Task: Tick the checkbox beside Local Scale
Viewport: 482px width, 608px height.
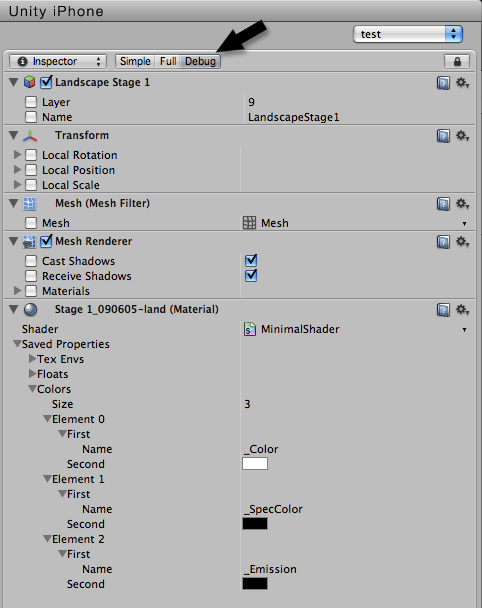Action: [31, 185]
